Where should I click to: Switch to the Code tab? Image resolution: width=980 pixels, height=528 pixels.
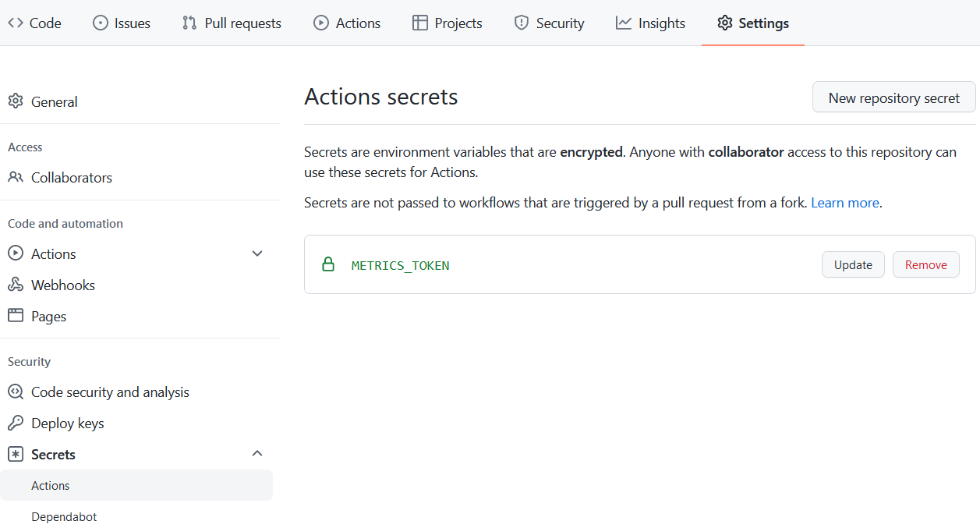pyautogui.click(x=35, y=23)
